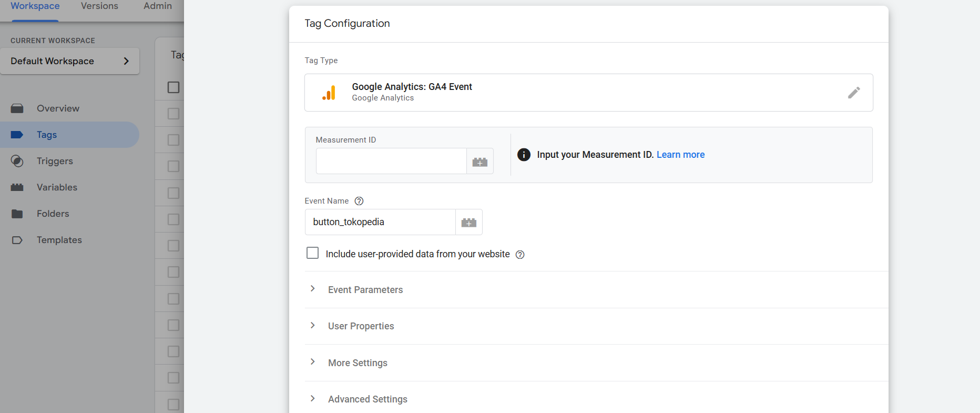Click the Google Analytics GA4 Event logo icon

[329, 93]
